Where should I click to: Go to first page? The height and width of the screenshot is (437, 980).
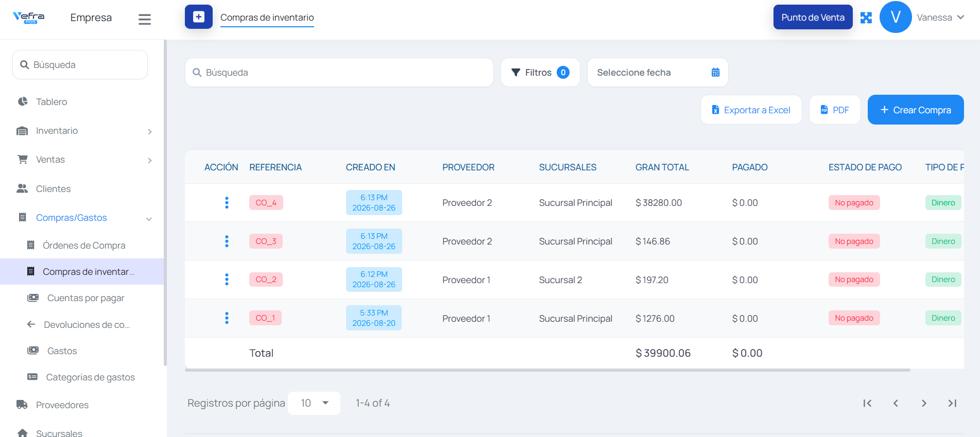pos(867,403)
